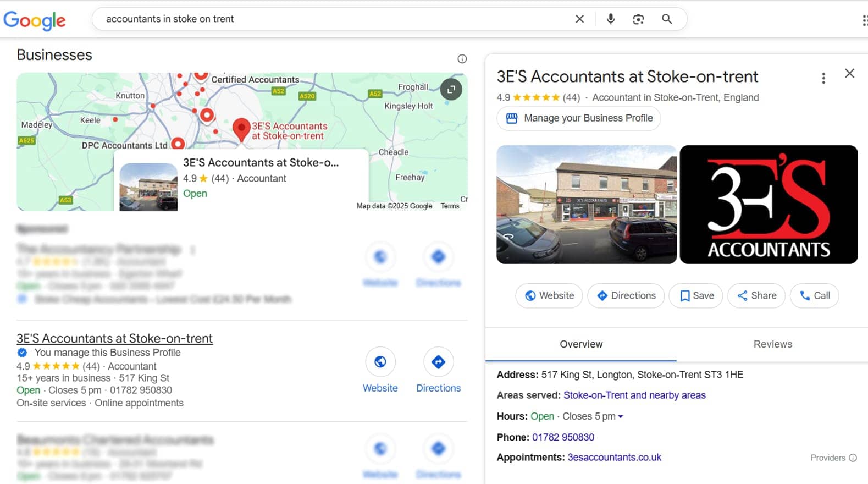Screen dimensions: 868x484
Task: Click Directions icon in 3E'S listing row
Action: pyautogui.click(x=438, y=362)
